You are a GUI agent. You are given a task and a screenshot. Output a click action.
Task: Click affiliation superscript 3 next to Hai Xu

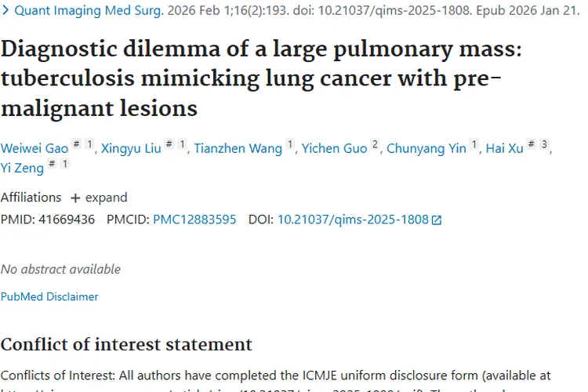(x=544, y=144)
